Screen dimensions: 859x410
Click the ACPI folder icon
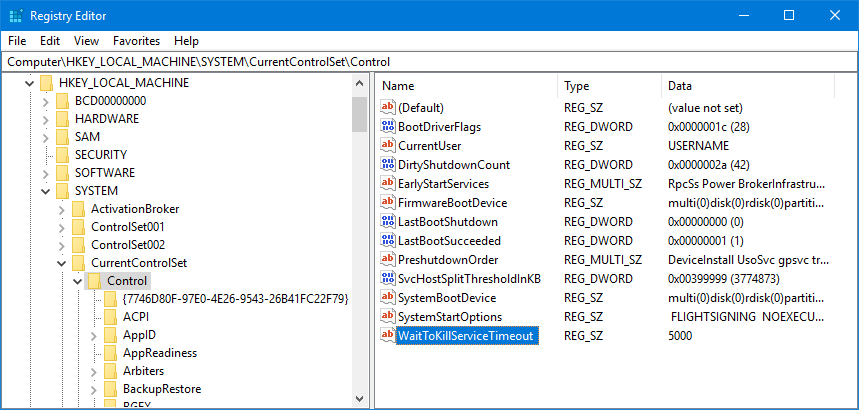pyautogui.click(x=111, y=317)
